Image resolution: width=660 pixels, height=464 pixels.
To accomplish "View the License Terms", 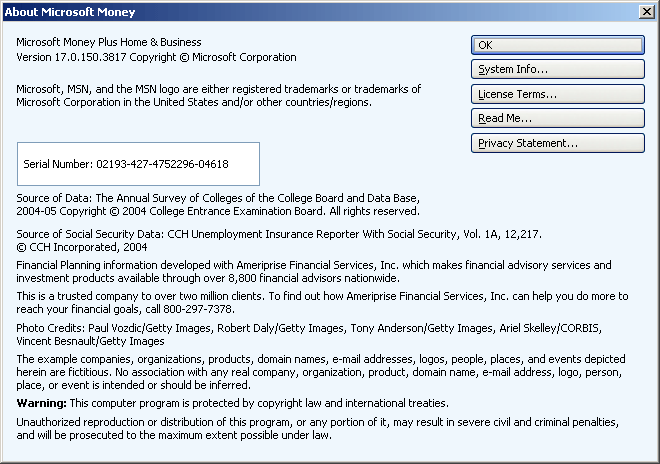I will coord(558,94).
